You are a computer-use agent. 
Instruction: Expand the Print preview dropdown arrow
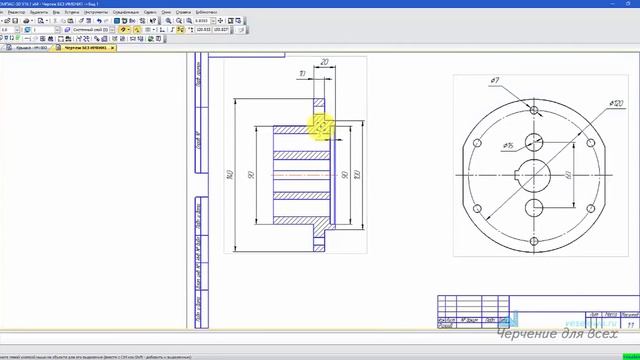point(47,20)
